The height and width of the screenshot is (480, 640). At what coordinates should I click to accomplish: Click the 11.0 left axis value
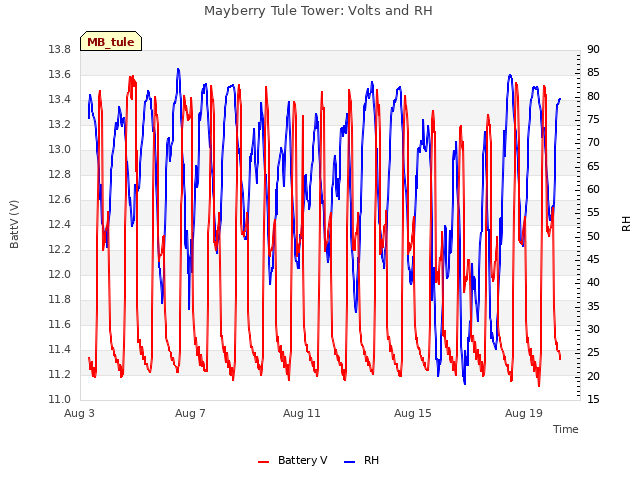click(60, 400)
